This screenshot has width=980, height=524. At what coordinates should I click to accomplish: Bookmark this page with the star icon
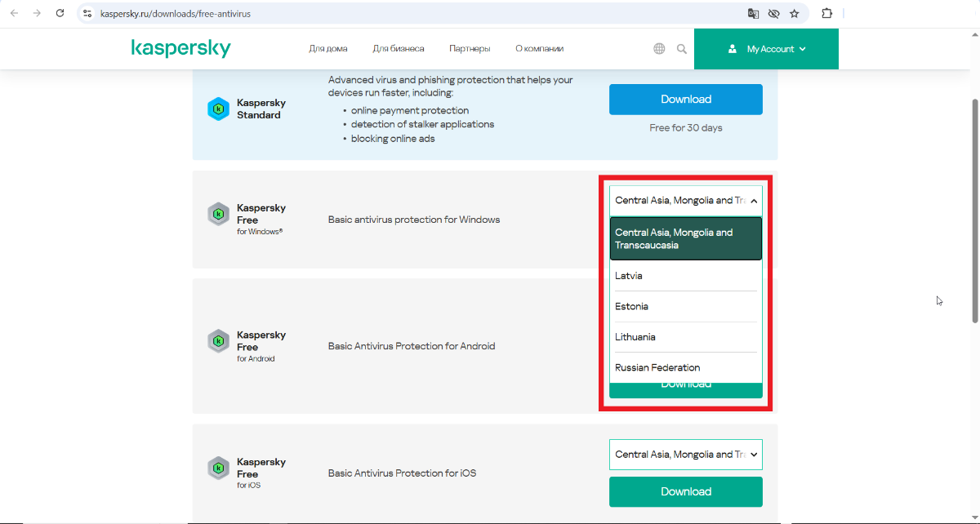[794, 14]
